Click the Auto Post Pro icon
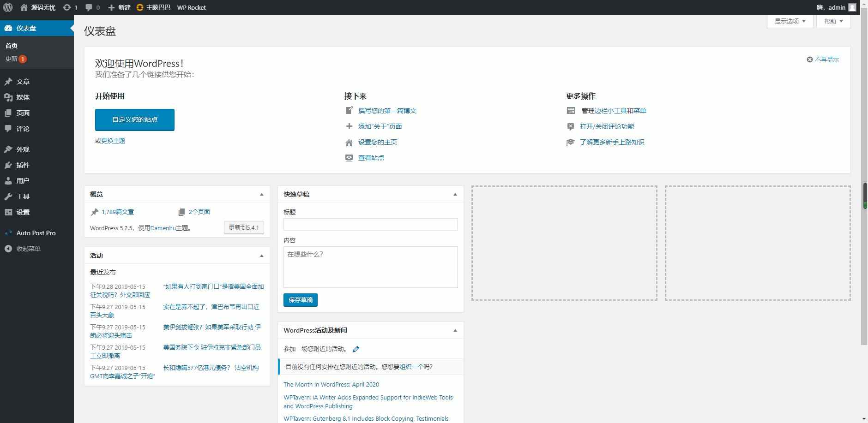Image resolution: width=868 pixels, height=423 pixels. pyautogui.click(x=8, y=233)
